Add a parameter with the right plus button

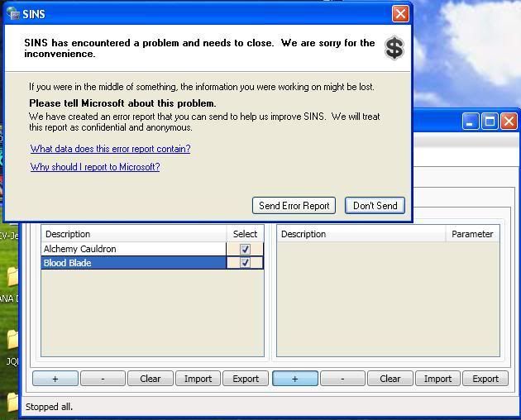295,379
